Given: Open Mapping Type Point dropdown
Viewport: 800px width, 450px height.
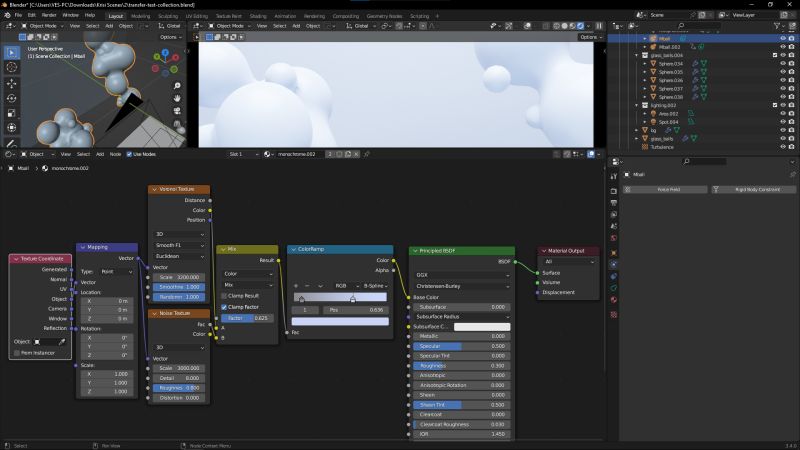Looking at the screenshot, I should click(116, 272).
